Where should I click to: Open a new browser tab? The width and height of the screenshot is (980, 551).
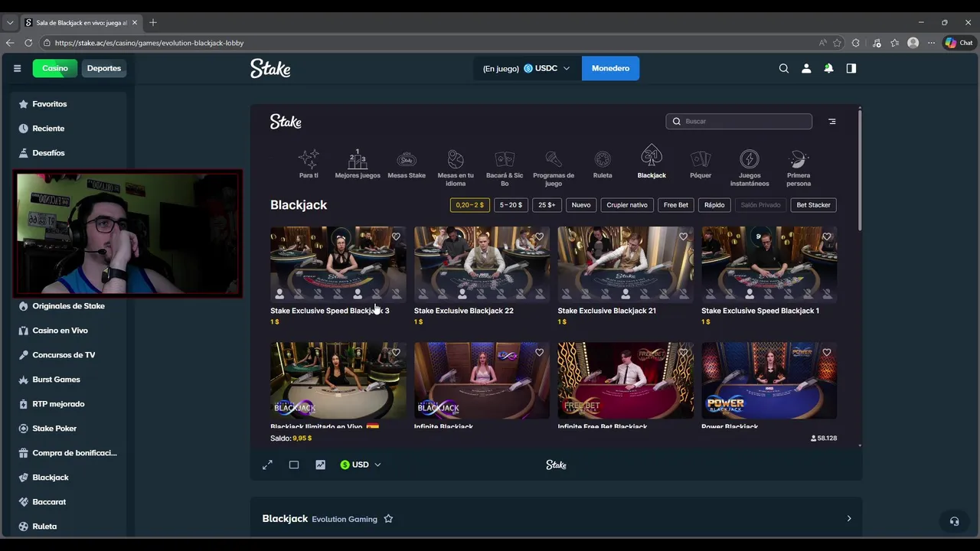pyautogui.click(x=153, y=22)
